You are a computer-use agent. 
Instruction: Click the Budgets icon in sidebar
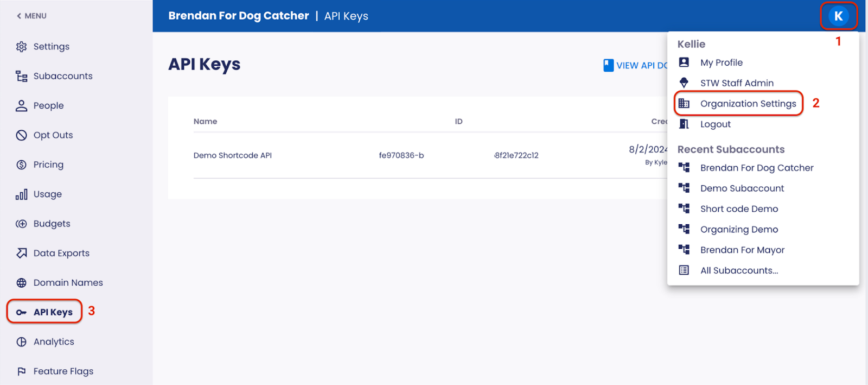21,224
